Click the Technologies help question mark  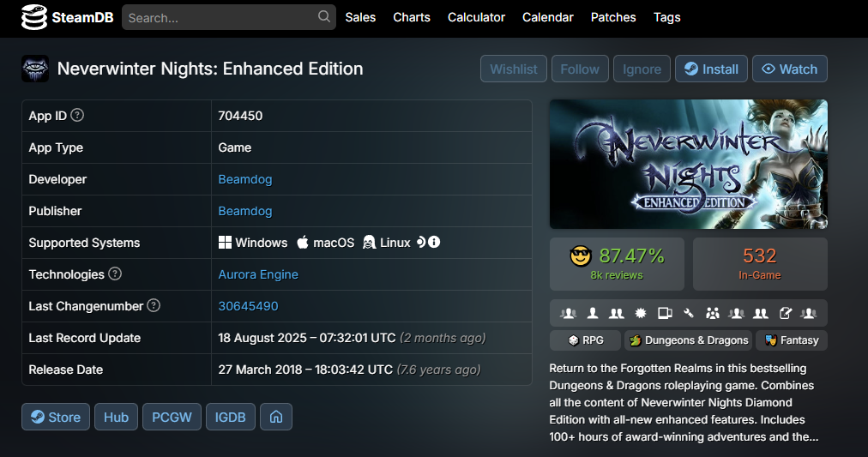pyautogui.click(x=115, y=274)
